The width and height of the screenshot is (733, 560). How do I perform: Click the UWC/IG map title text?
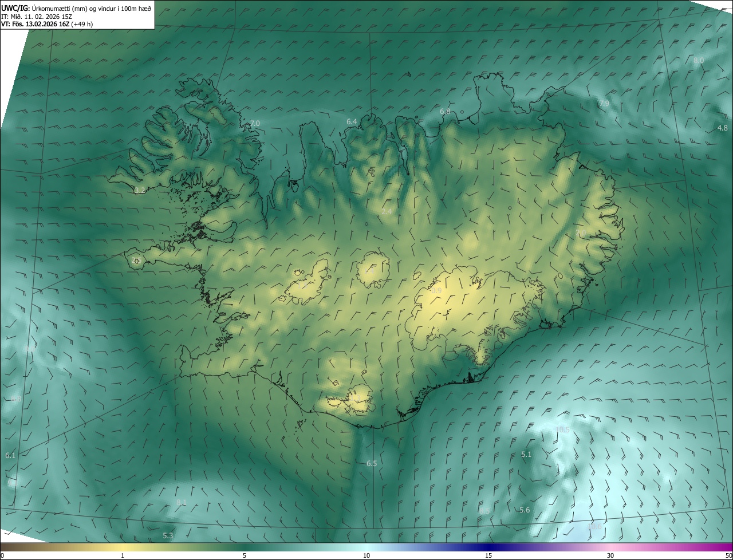click(76, 8)
